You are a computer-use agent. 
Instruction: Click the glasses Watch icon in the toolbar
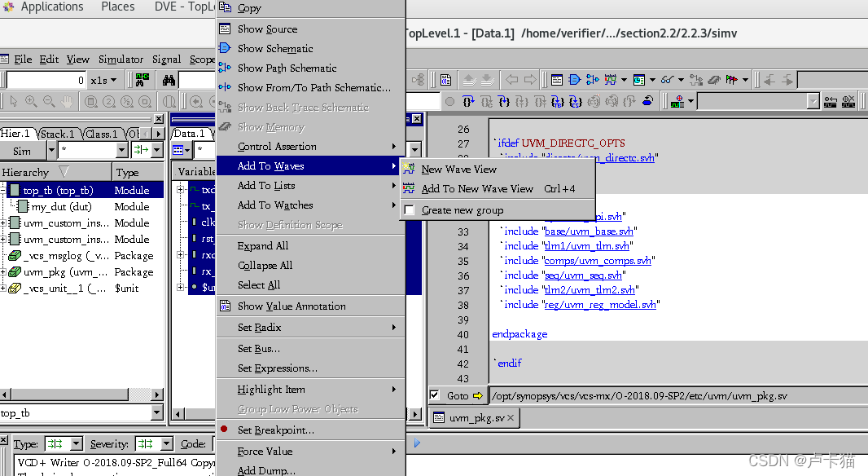(x=667, y=80)
